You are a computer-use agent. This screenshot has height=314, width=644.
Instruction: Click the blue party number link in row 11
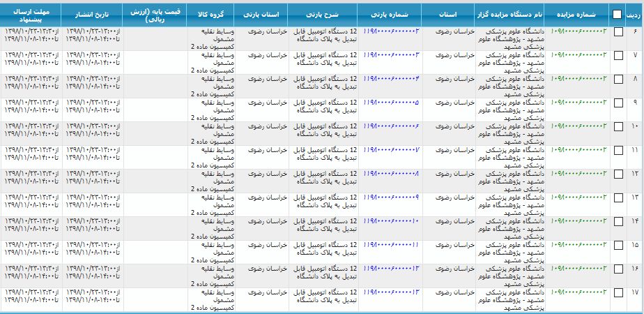(391, 149)
